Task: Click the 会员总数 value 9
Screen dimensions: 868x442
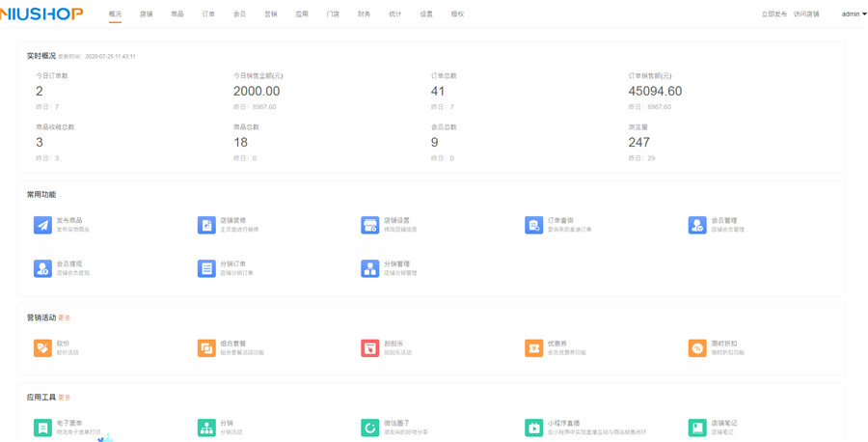Action: tap(435, 143)
